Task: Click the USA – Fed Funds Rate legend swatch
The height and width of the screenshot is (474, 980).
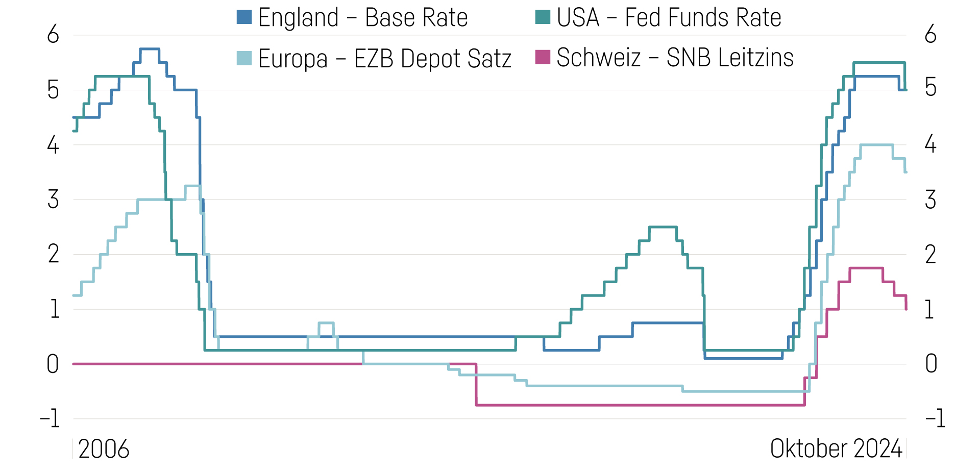Action: [543, 17]
